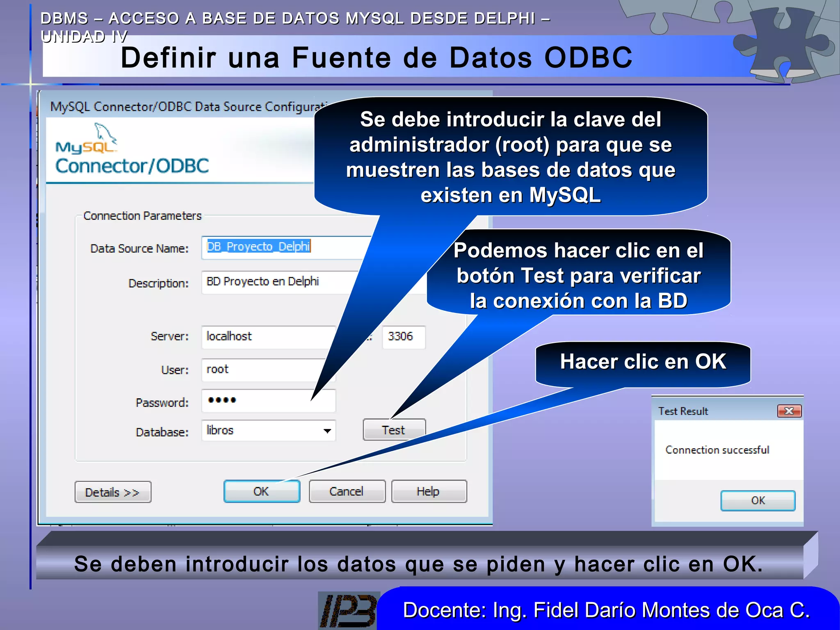
Task: Click the Cancel button
Action: click(x=347, y=491)
